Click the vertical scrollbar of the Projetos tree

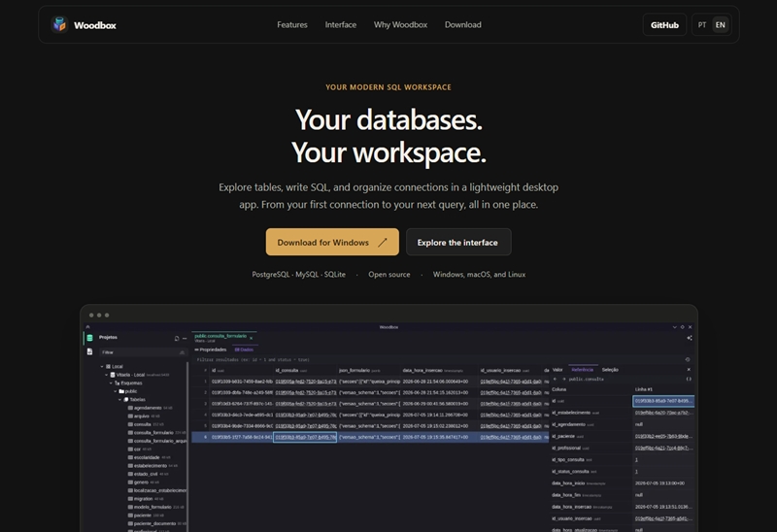coord(187,446)
